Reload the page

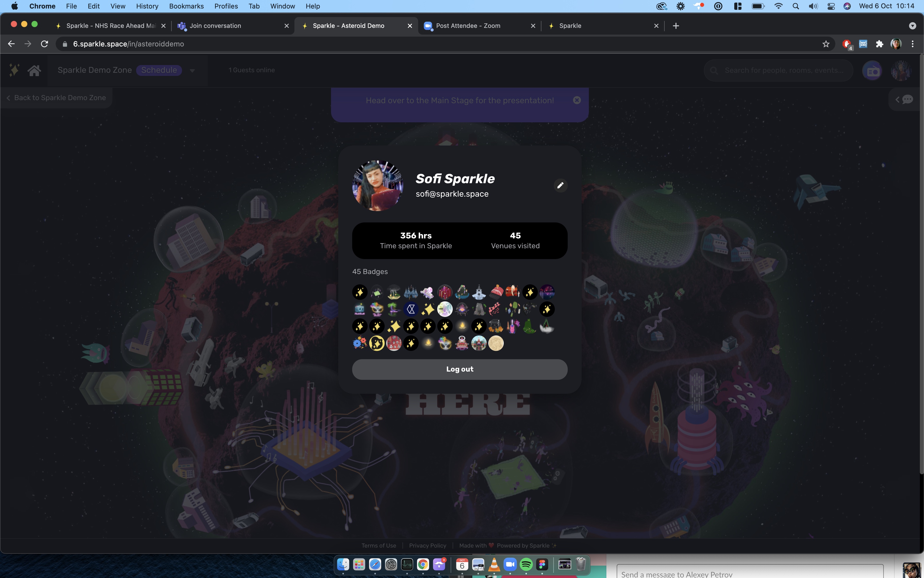click(44, 44)
